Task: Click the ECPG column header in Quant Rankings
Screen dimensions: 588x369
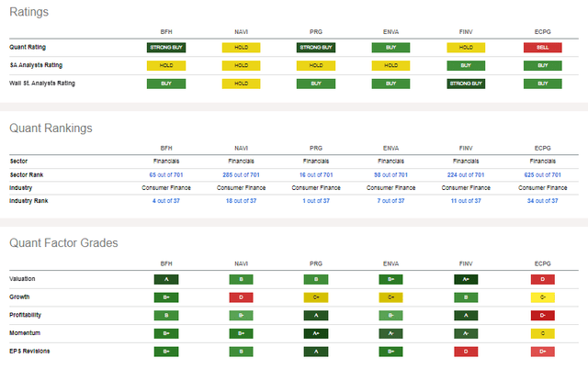Action: pyautogui.click(x=543, y=149)
